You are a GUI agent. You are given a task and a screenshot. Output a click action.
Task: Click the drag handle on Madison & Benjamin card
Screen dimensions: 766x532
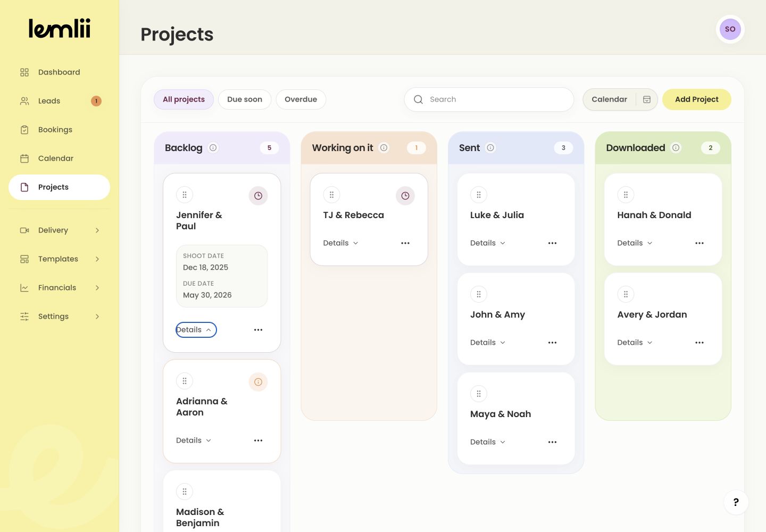coord(185,492)
